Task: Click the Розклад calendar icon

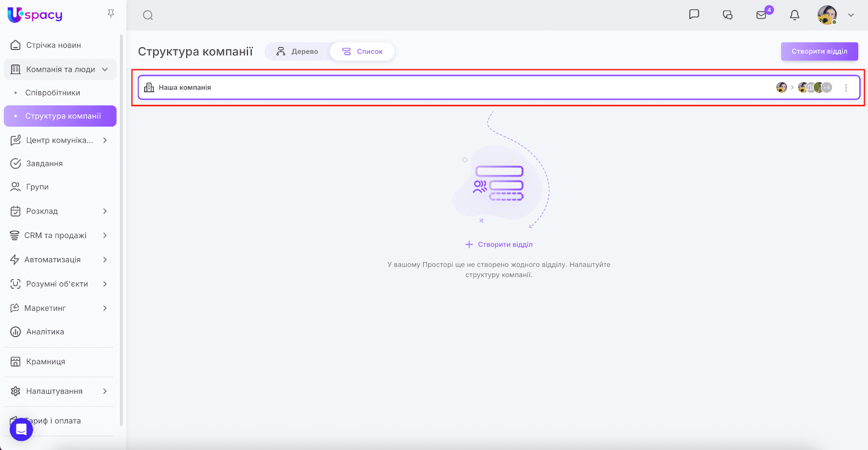Action: (16, 211)
